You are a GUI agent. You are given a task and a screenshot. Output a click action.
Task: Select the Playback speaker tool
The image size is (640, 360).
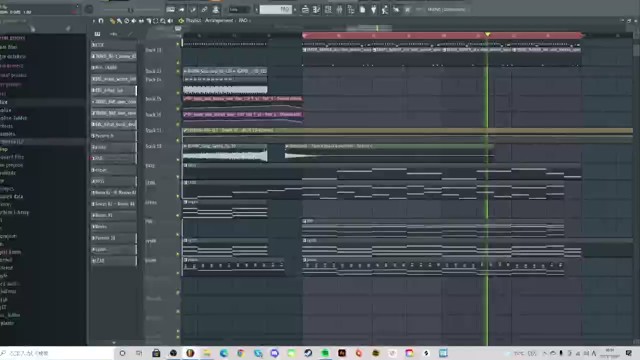170,21
